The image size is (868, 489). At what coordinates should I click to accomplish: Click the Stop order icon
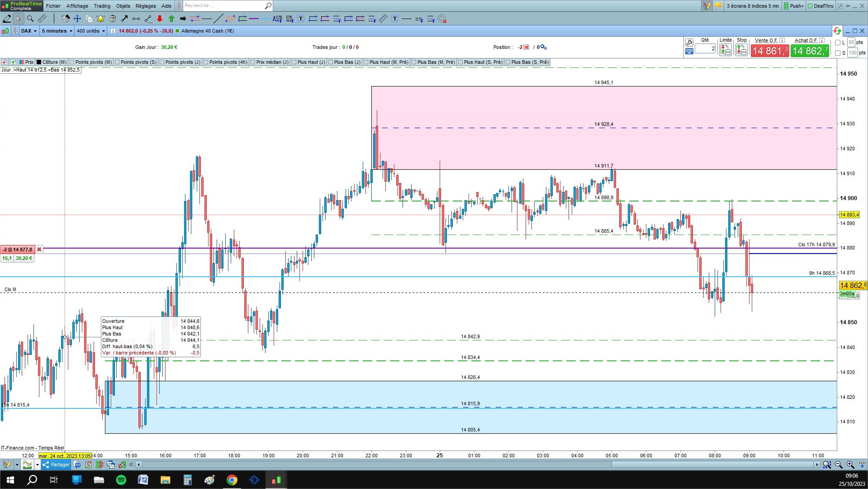pos(741,50)
